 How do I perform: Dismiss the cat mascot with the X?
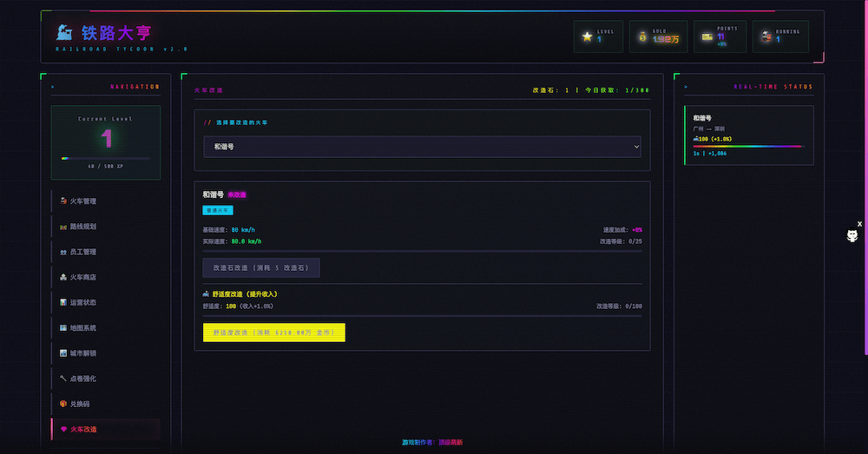pyautogui.click(x=859, y=224)
